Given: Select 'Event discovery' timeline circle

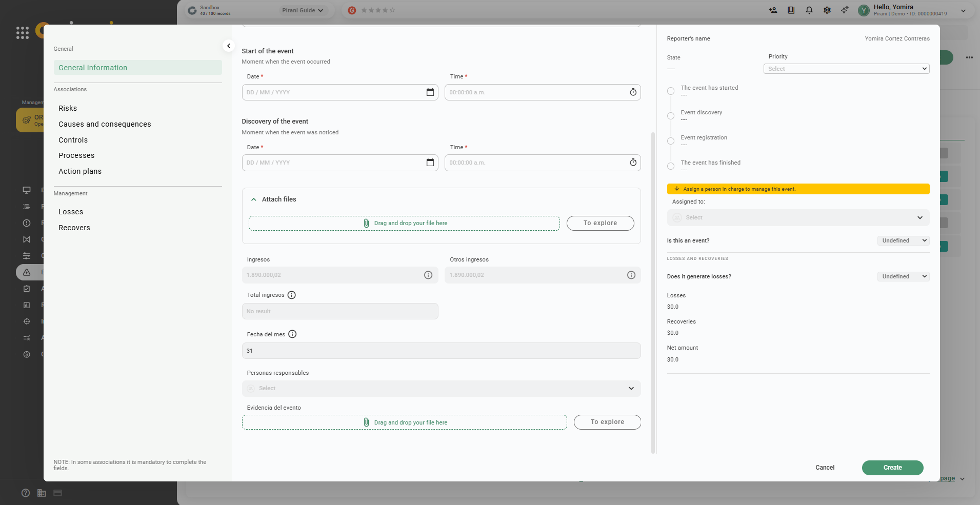Looking at the screenshot, I should click(671, 116).
